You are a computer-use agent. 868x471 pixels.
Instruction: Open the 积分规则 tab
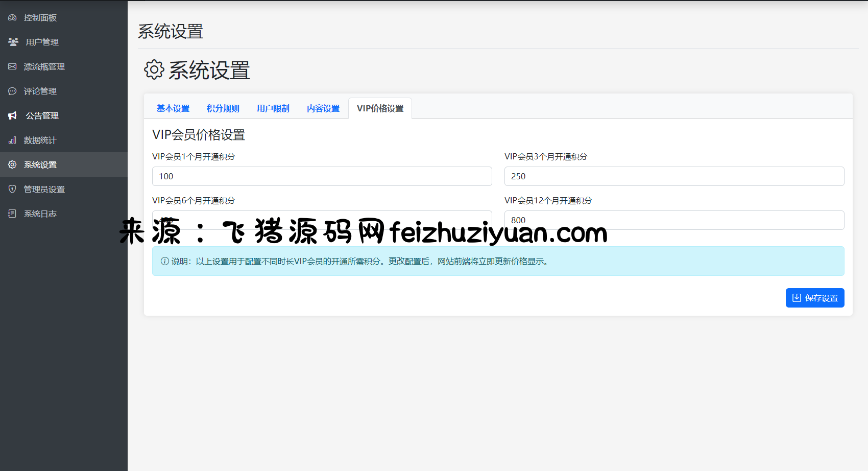coord(223,108)
